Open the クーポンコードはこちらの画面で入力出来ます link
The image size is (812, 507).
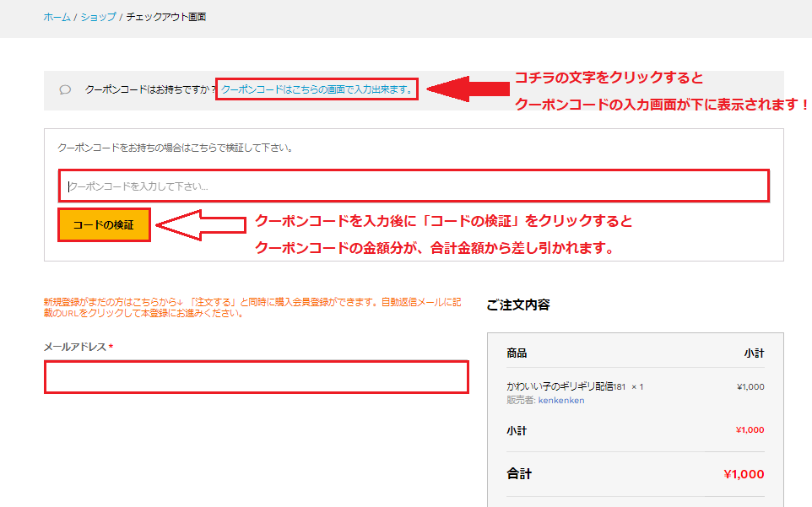click(317, 89)
